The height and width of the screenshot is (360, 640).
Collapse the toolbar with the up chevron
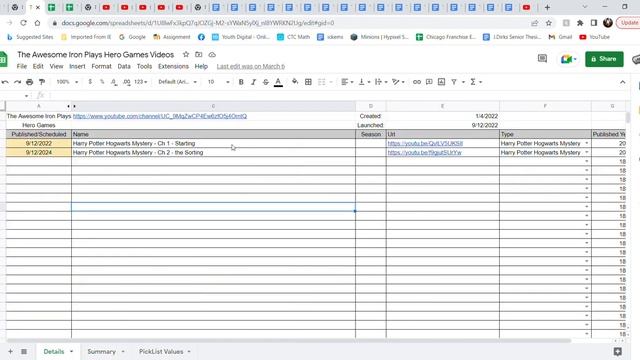point(622,82)
